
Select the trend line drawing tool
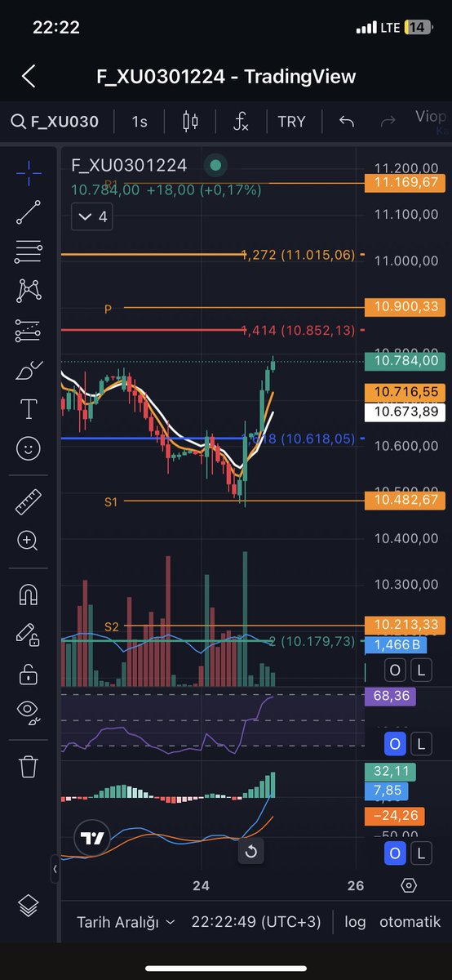[x=29, y=212]
